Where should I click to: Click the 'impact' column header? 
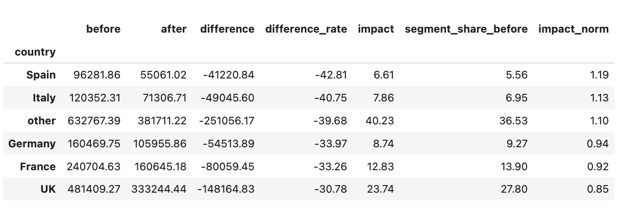[376, 29]
